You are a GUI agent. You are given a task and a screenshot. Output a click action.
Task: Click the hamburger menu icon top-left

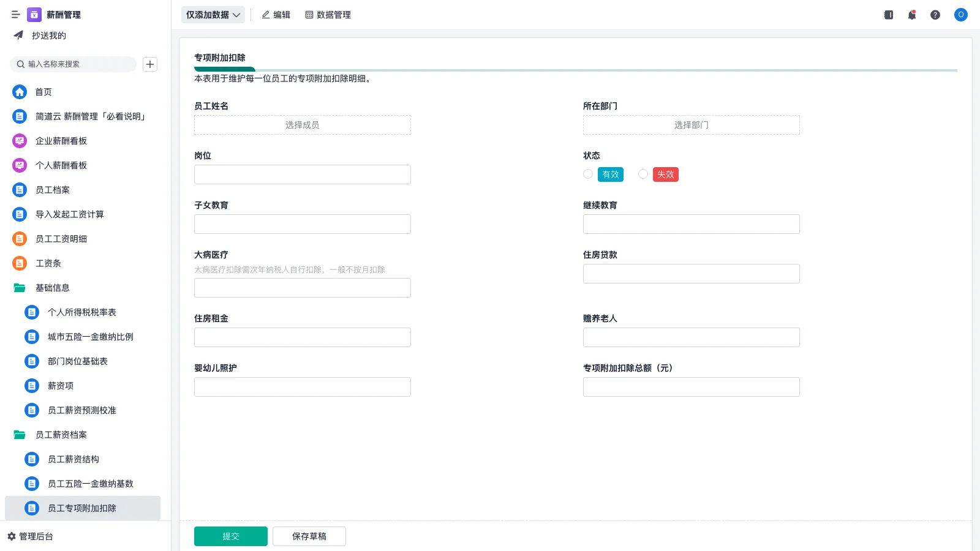[x=15, y=15]
